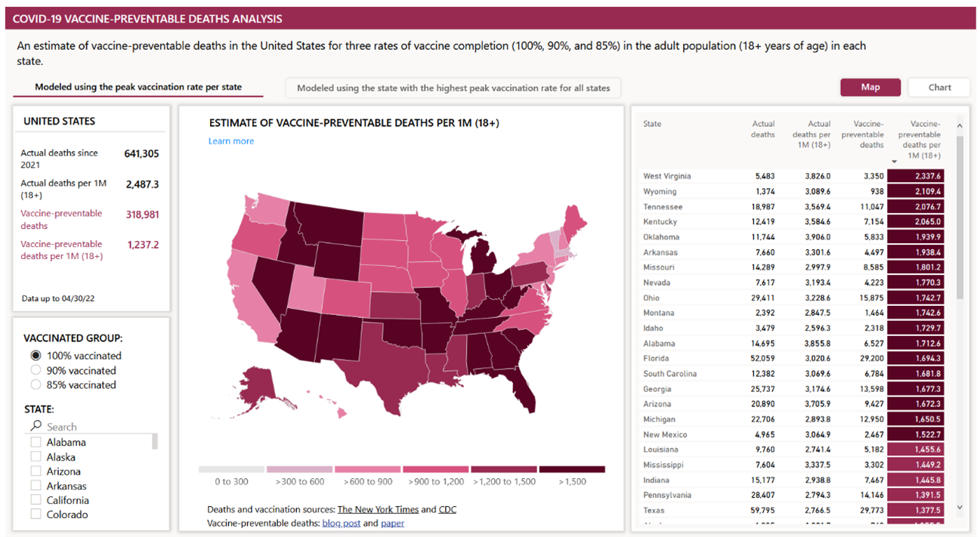Pick the 85% vaccinated radio button
The image size is (980, 537).
coord(36,384)
